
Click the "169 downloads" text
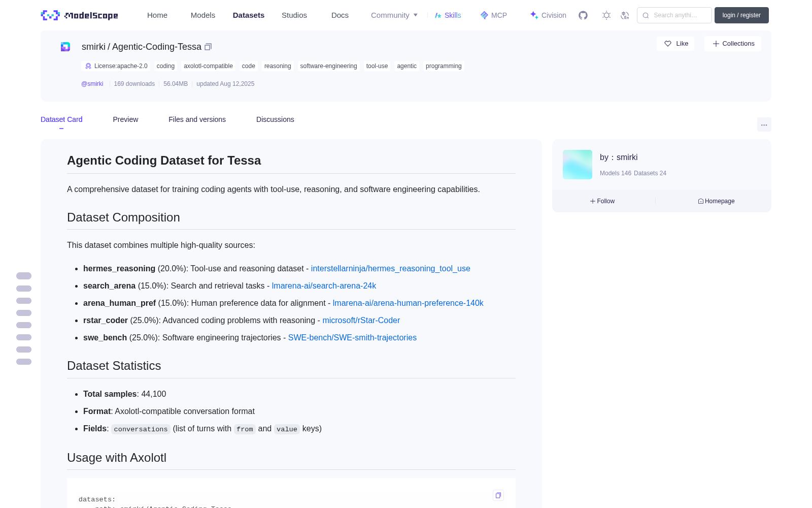click(x=134, y=84)
